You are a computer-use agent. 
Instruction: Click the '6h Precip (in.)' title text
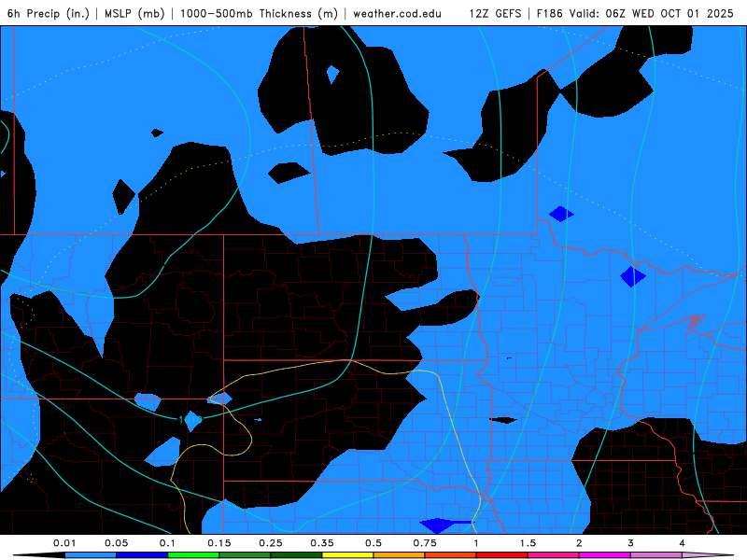(x=49, y=13)
